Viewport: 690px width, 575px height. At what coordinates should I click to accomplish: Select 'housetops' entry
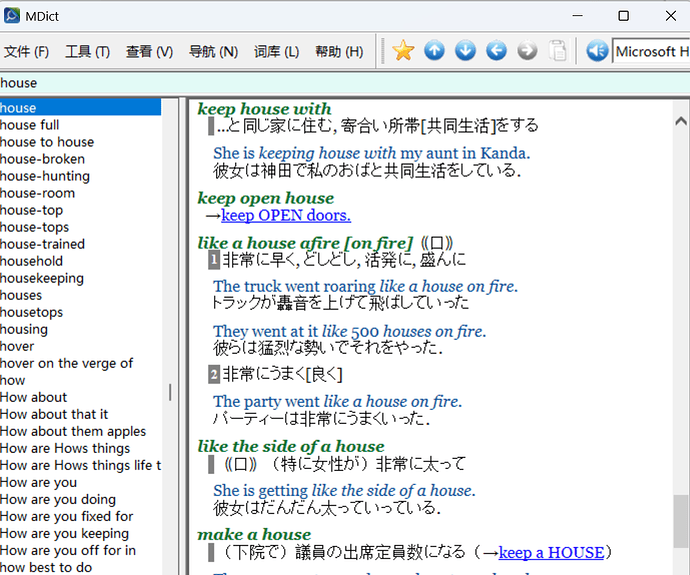point(80,312)
